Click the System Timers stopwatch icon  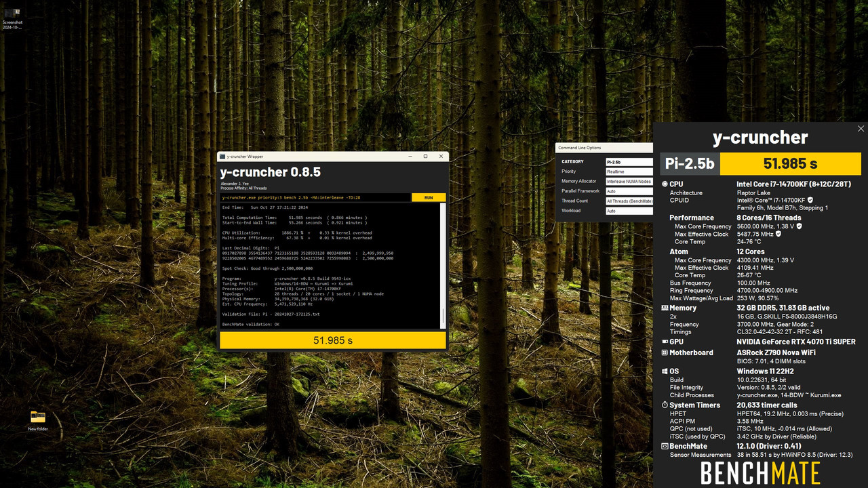[x=665, y=405]
